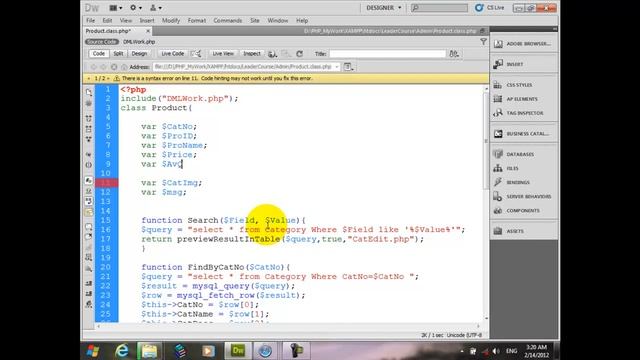Click the Windows Start button
Image resolution: width=640 pixels, height=360 pixels.
pyautogui.click(x=93, y=351)
